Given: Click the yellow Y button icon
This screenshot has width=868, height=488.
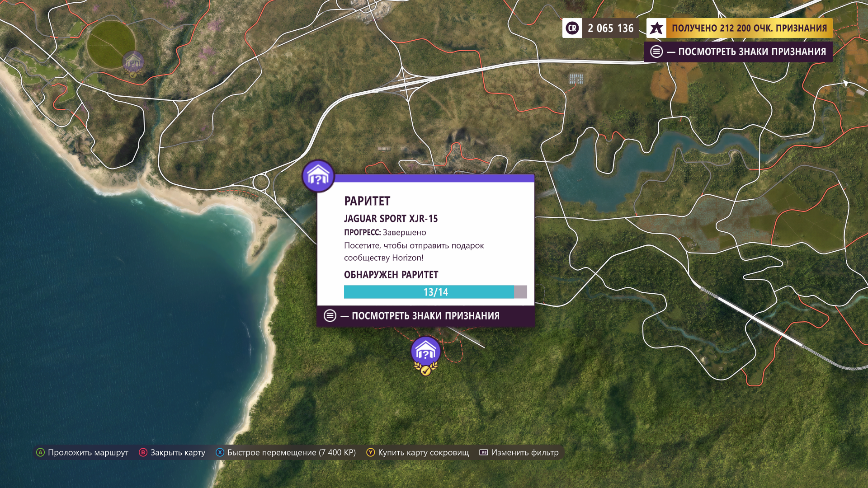Looking at the screenshot, I should point(371,452).
